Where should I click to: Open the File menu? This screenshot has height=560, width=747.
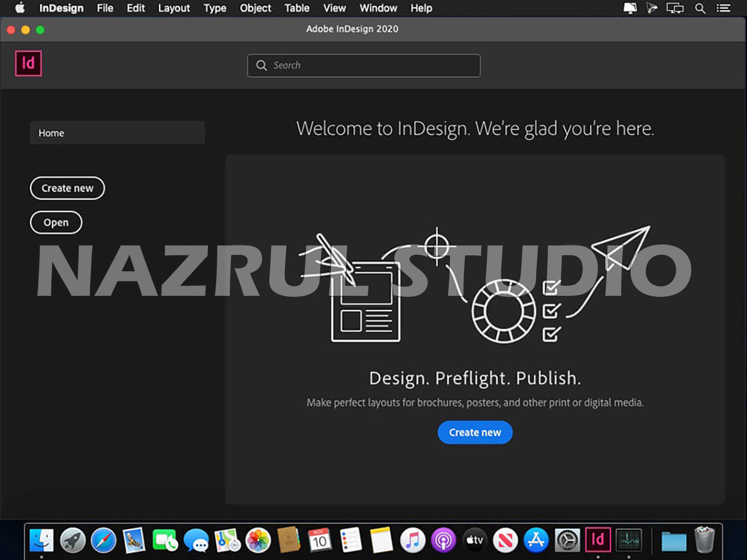click(x=105, y=8)
